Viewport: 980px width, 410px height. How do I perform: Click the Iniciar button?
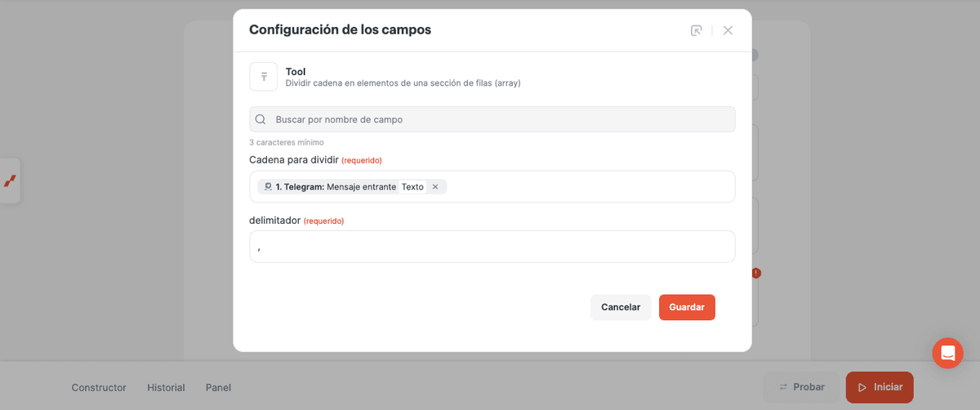coord(880,387)
